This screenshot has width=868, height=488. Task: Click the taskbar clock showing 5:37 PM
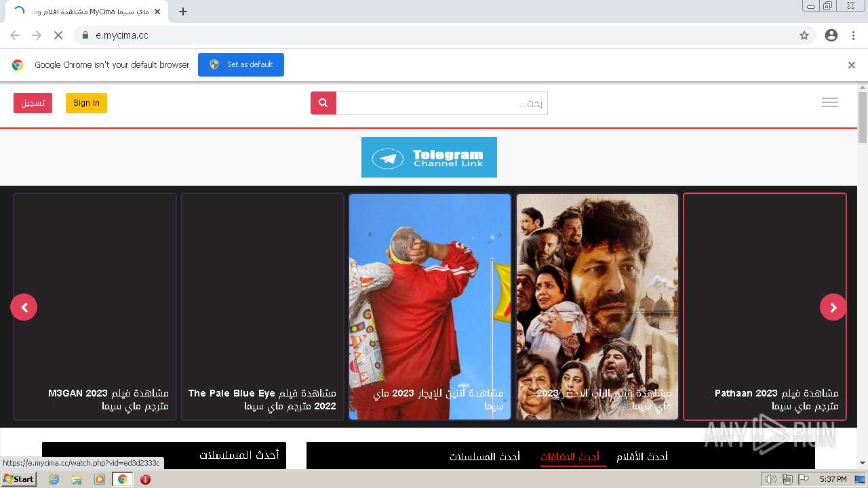(x=833, y=479)
